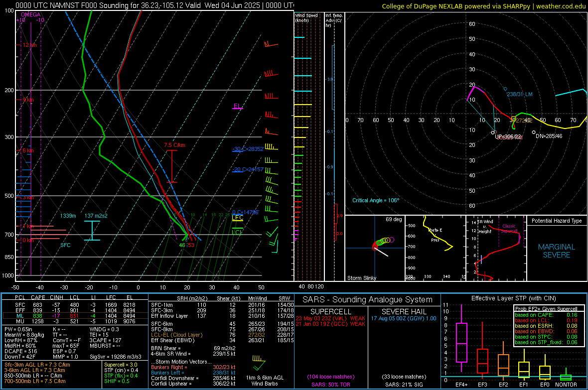Click the Critical Angle = 106° text

(x=376, y=201)
